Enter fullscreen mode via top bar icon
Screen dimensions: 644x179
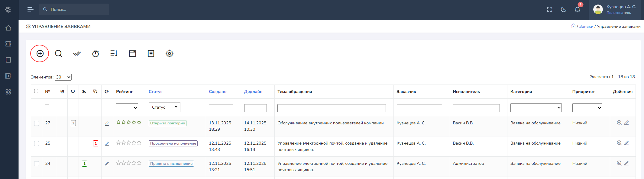click(x=549, y=9)
